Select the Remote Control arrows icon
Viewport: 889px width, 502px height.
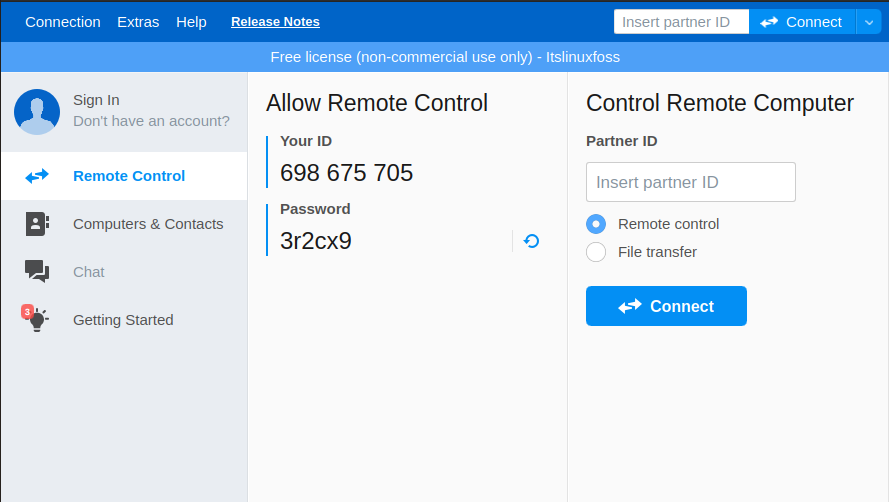coord(37,176)
